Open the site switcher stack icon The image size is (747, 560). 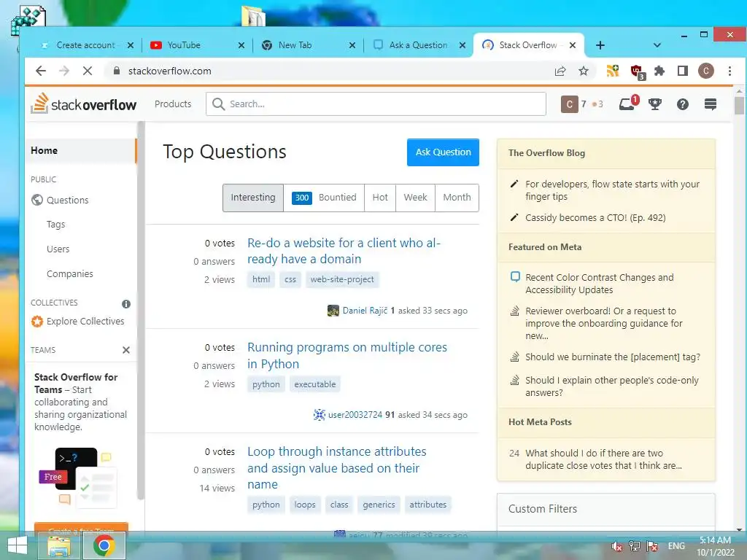[x=711, y=104]
